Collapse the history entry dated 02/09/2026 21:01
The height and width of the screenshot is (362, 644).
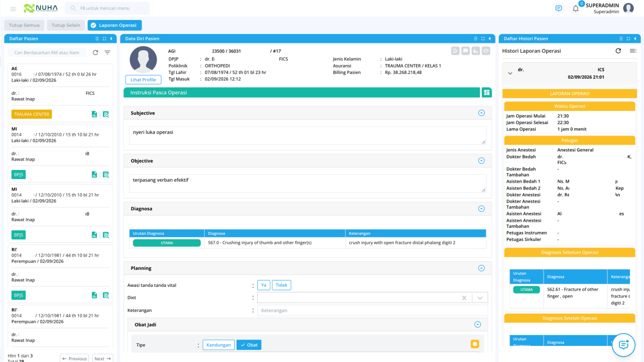510,73
